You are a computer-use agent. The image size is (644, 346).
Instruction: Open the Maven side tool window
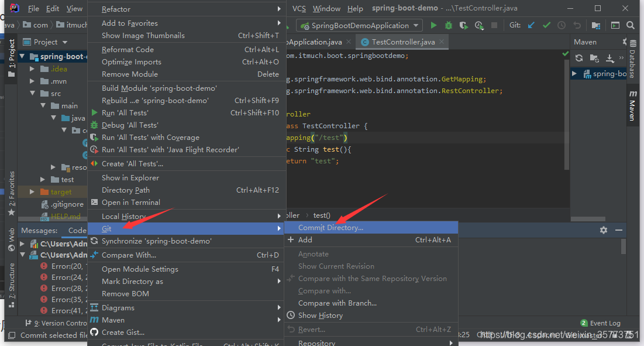click(x=632, y=105)
